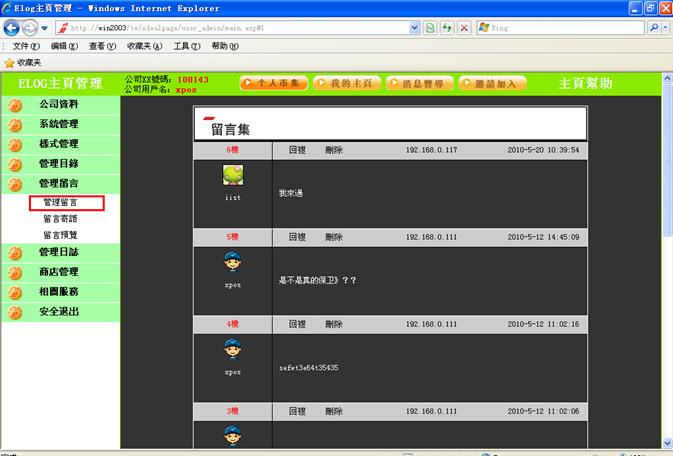Click the 收藏夹 favorites star icon
The image size is (673, 456).
click(x=9, y=62)
